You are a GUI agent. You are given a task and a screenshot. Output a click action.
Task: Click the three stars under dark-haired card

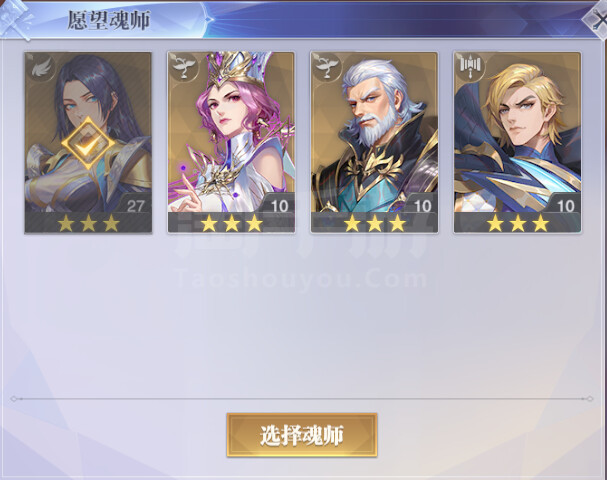89,223
